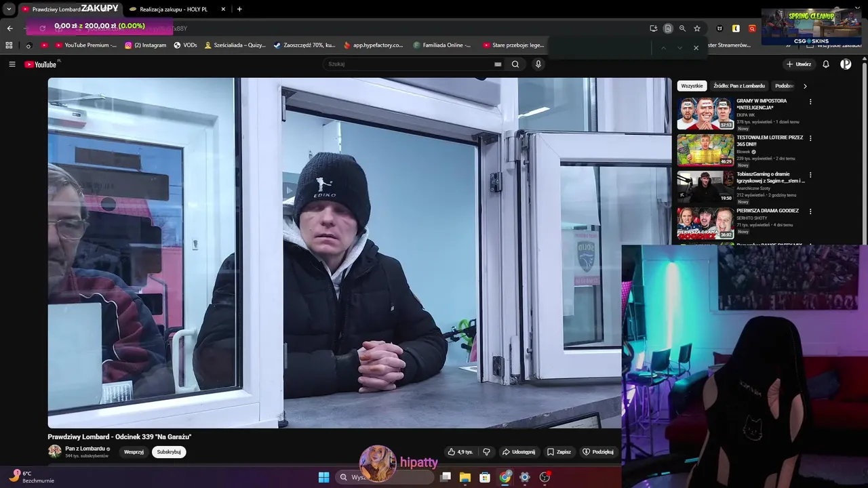Go to YouTube home via logo
This screenshot has width=868, height=488.
pyautogui.click(x=41, y=64)
